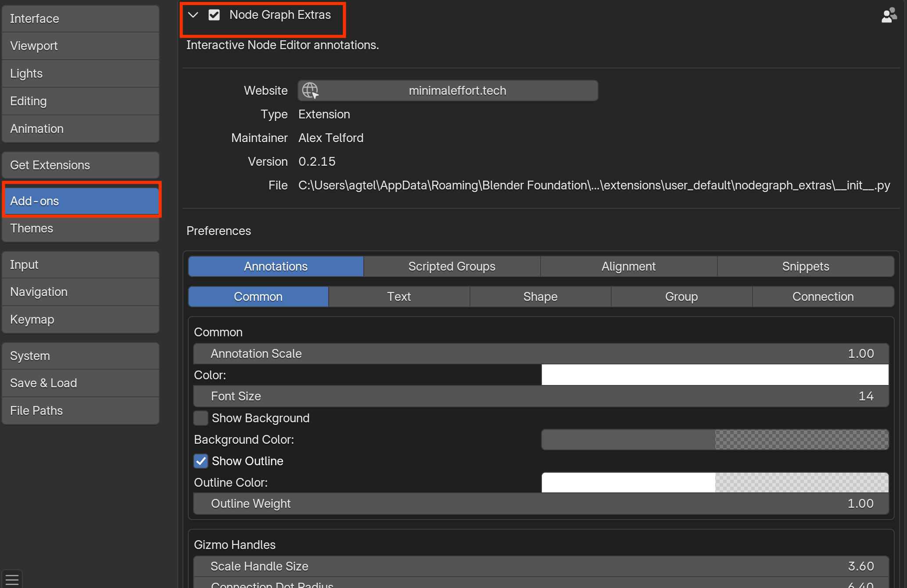The image size is (907, 588).
Task: Open the Alignment tab
Action: (x=629, y=267)
